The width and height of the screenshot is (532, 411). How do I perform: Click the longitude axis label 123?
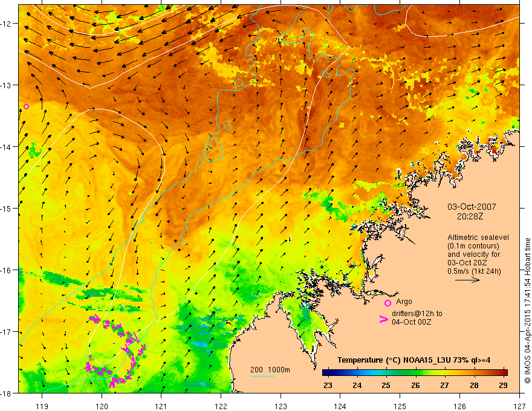pyautogui.click(x=281, y=406)
